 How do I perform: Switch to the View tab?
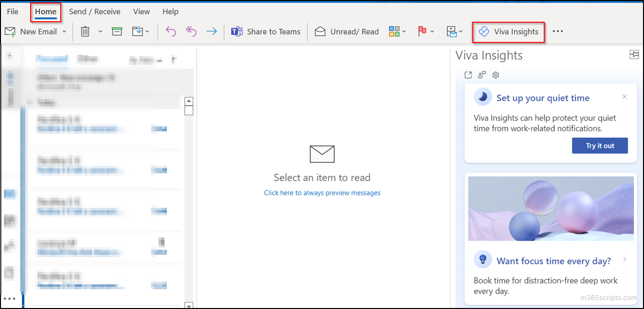click(141, 11)
